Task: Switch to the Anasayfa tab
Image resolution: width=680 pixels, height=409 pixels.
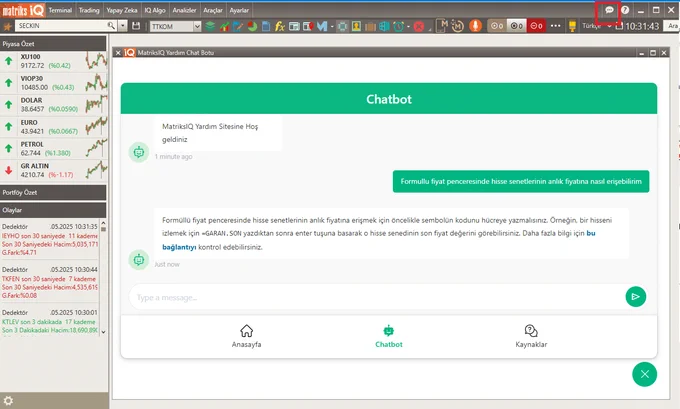Action: tap(246, 336)
